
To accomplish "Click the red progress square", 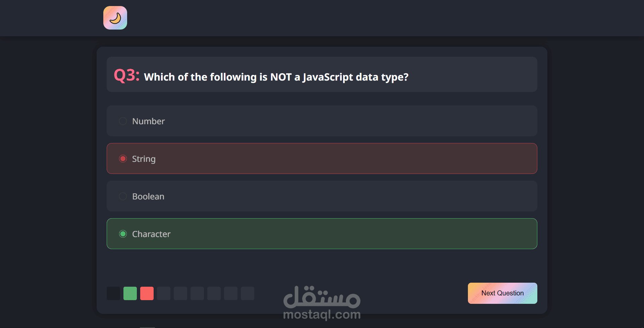I will coord(147,293).
